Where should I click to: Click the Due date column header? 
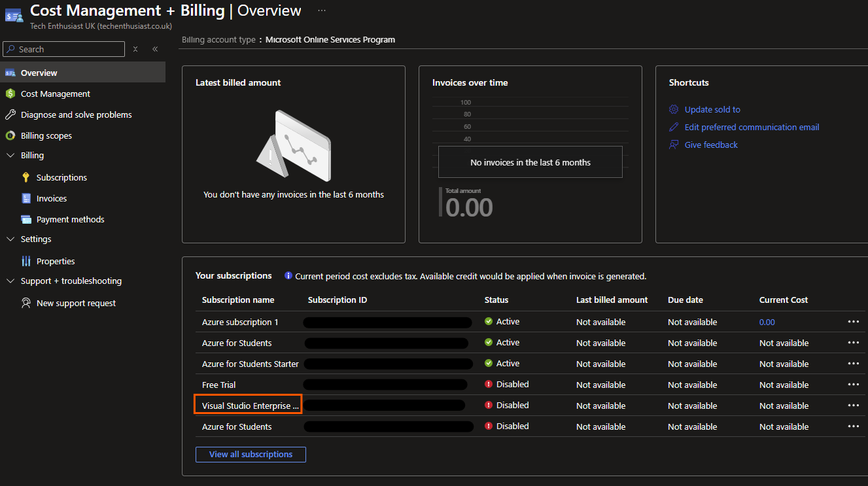686,300
